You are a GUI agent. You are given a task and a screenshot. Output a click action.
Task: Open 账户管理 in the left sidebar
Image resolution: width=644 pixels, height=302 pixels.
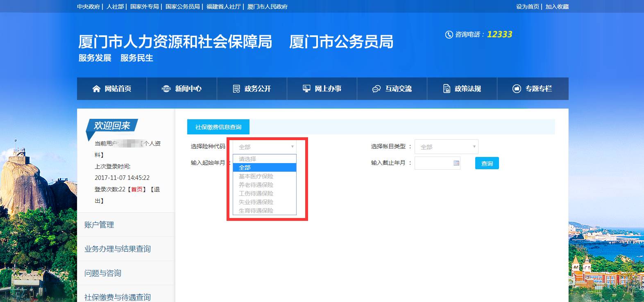point(99,225)
